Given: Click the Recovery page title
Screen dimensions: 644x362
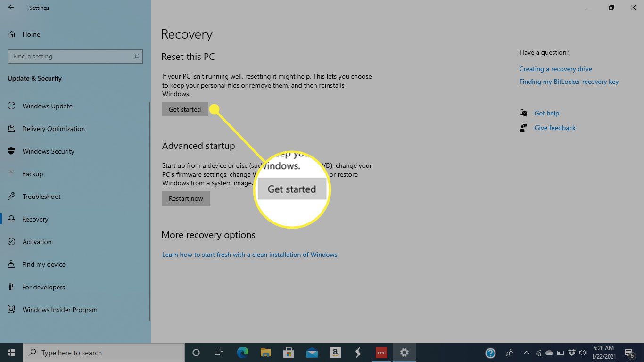Looking at the screenshot, I should [x=187, y=34].
